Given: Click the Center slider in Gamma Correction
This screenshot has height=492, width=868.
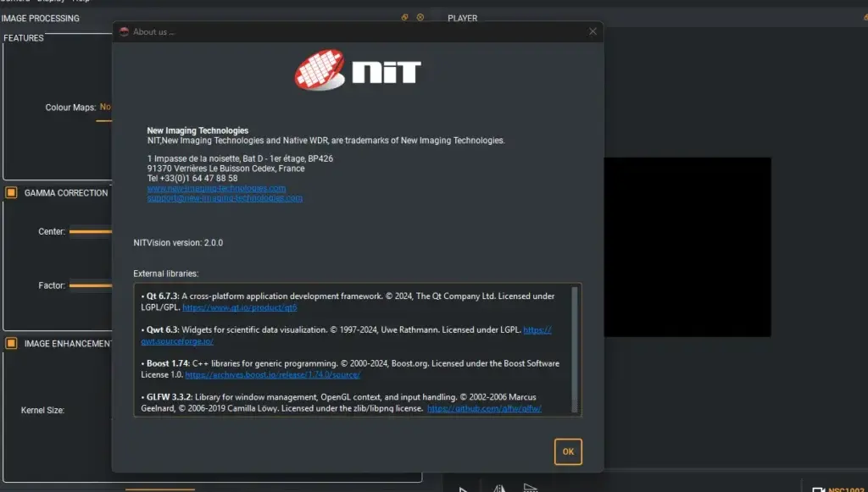Looking at the screenshot, I should pos(91,232).
